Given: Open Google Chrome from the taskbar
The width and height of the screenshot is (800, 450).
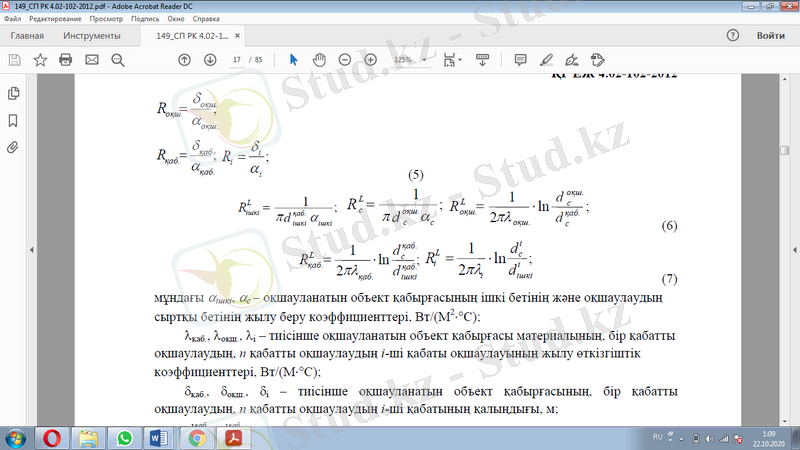Looking at the screenshot, I should tap(197, 438).
